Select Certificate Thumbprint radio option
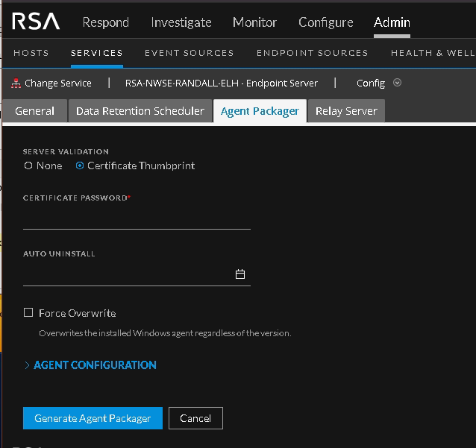This screenshot has height=448, width=476. pyautogui.click(x=80, y=165)
